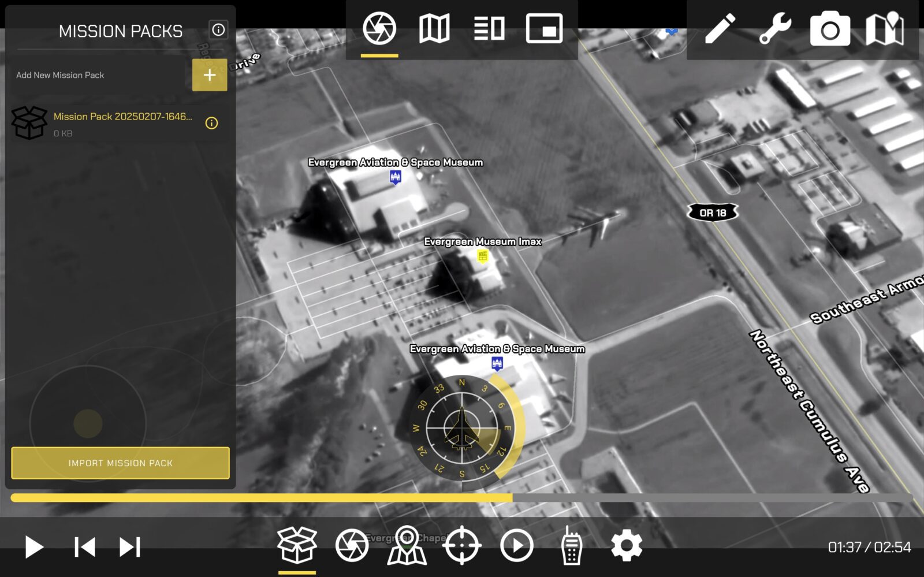Click the Import Mission Pack button
This screenshot has height=577, width=924.
(x=120, y=463)
